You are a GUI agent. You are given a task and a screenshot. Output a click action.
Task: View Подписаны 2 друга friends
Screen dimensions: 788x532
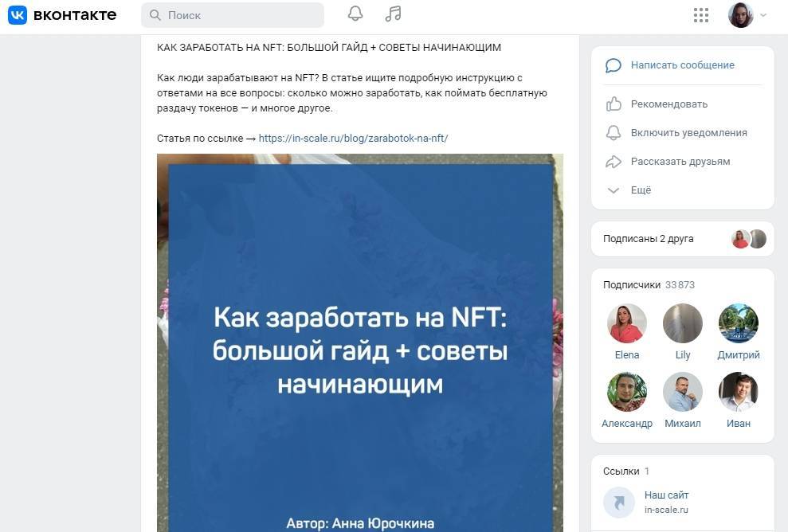tap(648, 238)
